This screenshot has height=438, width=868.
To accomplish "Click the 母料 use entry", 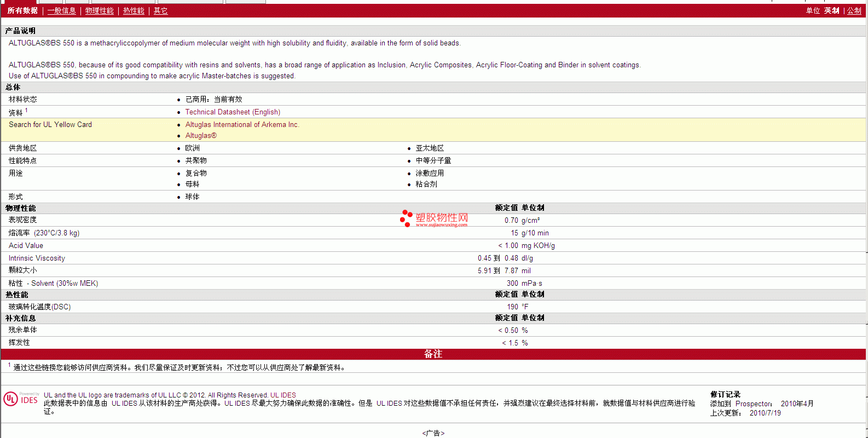I will (192, 184).
